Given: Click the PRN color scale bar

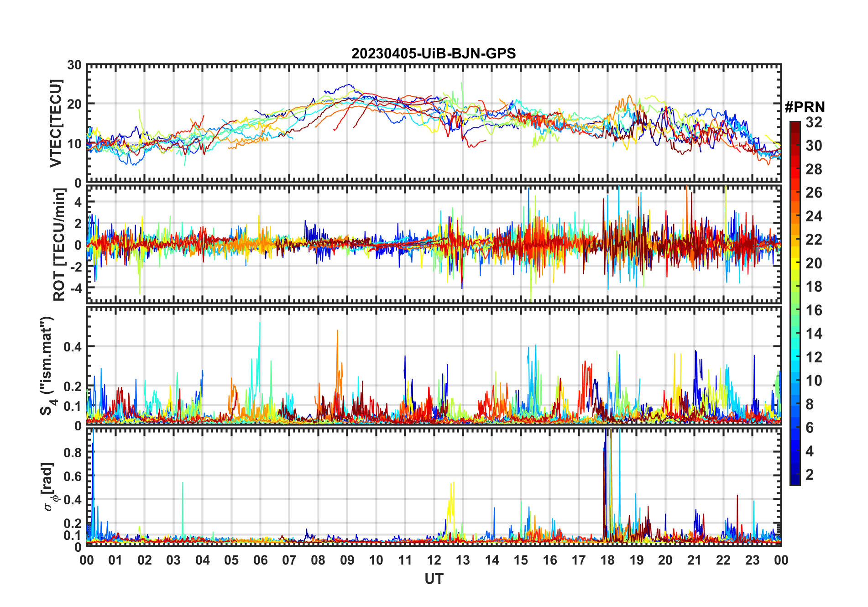Looking at the screenshot, I should click(795, 303).
